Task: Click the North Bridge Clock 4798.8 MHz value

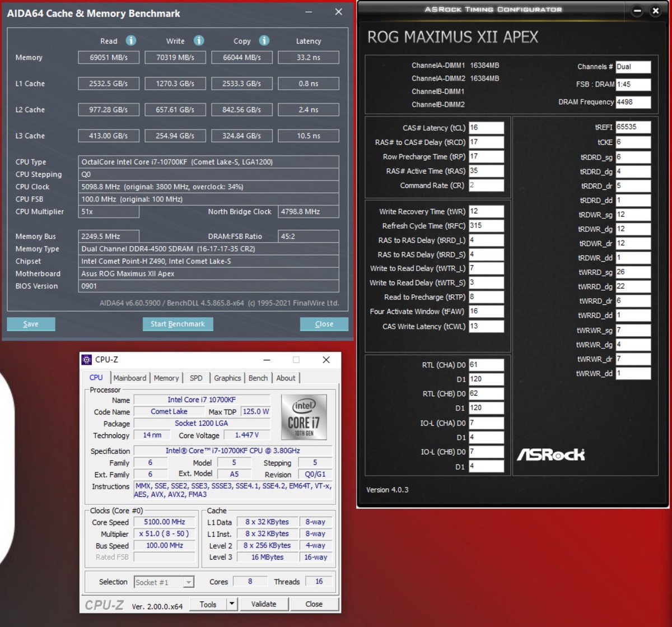Action: pos(309,211)
